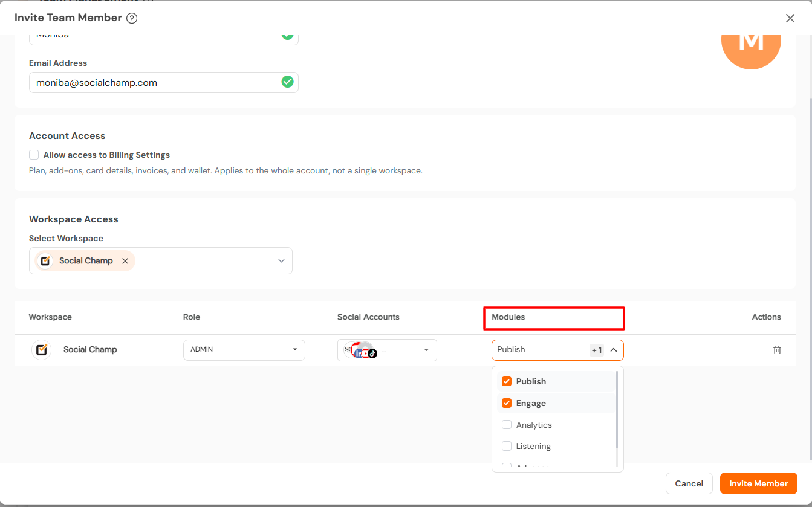
Task: Remove Social Champ chip with X icon
Action: tap(125, 261)
